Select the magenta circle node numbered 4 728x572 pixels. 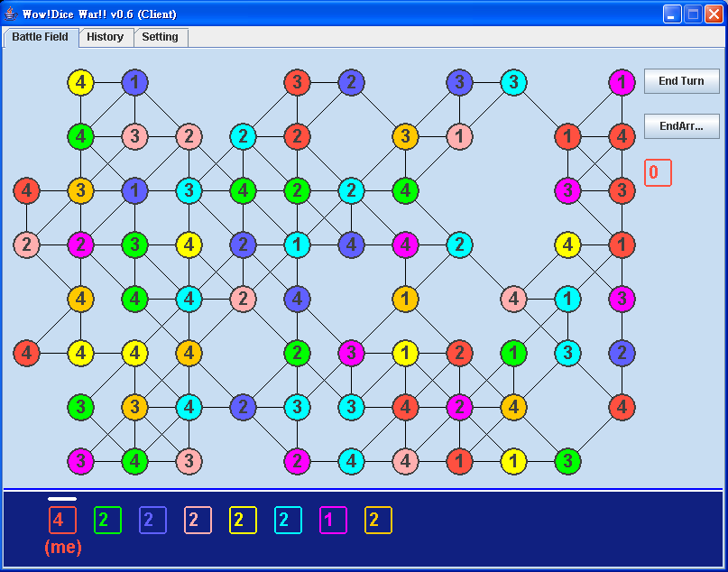pyautogui.click(x=405, y=244)
